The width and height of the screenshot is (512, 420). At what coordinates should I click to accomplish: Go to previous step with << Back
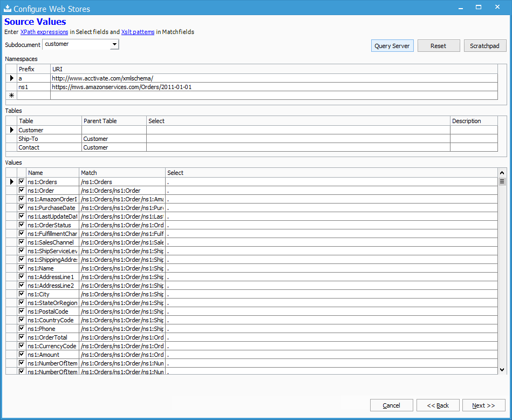(438, 405)
